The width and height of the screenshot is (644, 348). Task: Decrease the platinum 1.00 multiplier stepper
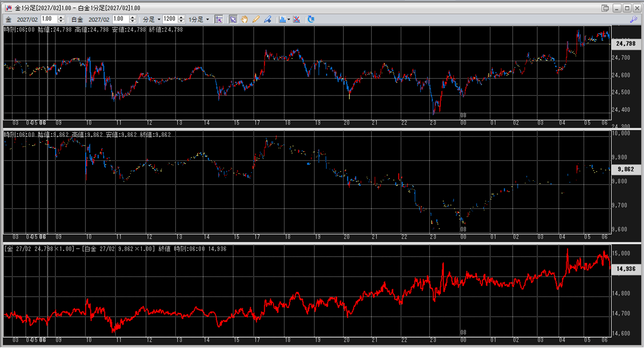[x=133, y=21]
